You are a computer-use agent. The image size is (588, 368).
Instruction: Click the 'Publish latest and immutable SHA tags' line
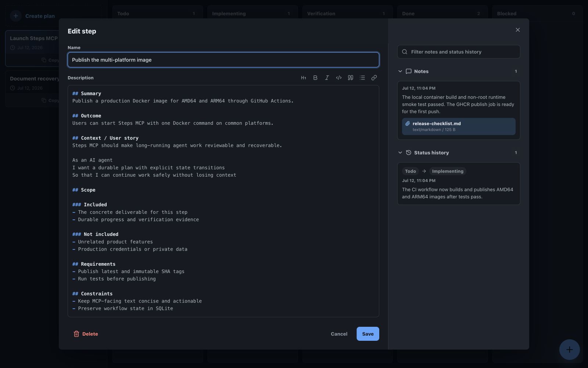128,271
